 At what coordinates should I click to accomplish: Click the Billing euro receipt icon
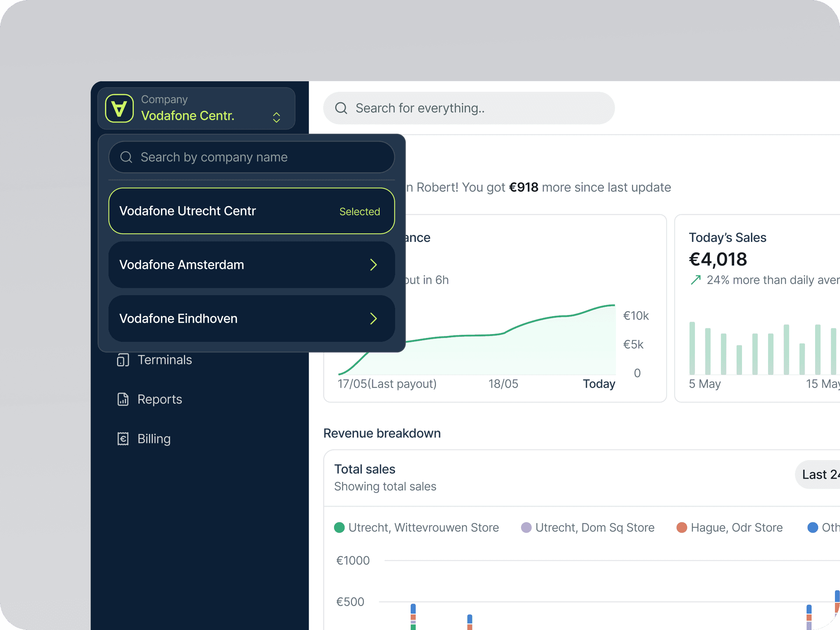pyautogui.click(x=123, y=439)
